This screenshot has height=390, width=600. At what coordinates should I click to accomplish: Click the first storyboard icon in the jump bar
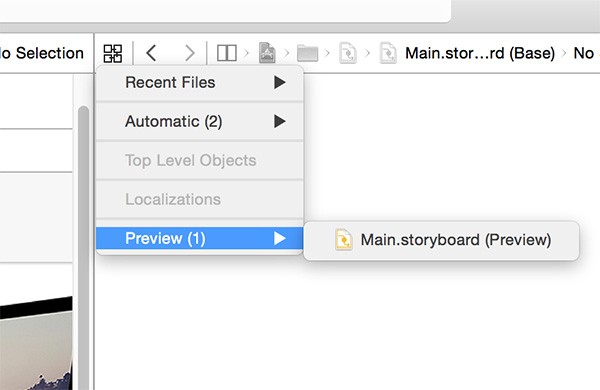click(x=348, y=53)
